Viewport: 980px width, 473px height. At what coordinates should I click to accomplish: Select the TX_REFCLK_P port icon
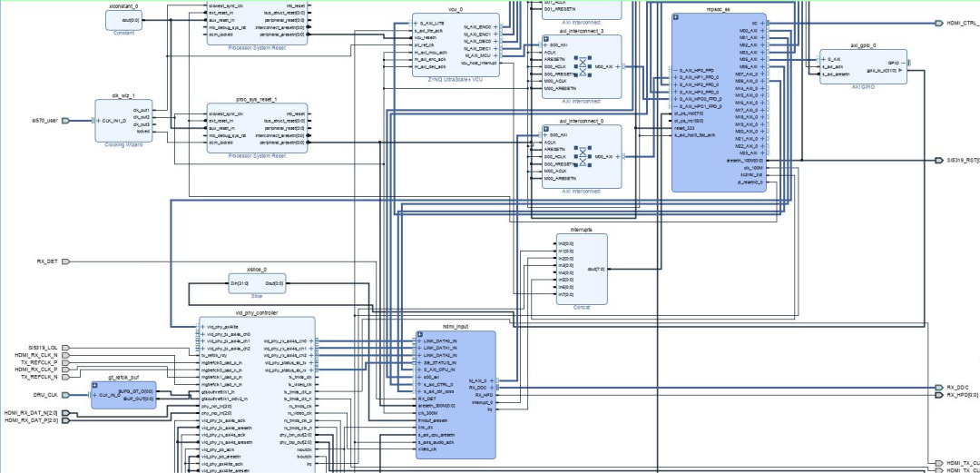(65, 362)
